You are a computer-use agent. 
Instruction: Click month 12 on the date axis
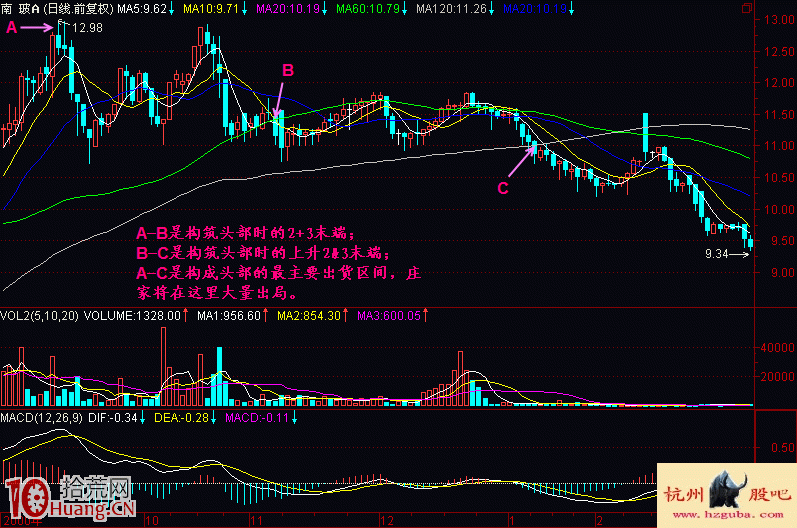(x=387, y=520)
